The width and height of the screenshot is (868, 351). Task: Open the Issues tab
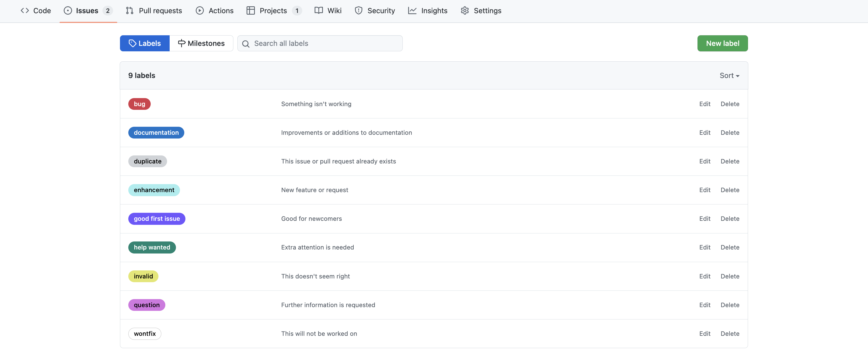(x=87, y=10)
